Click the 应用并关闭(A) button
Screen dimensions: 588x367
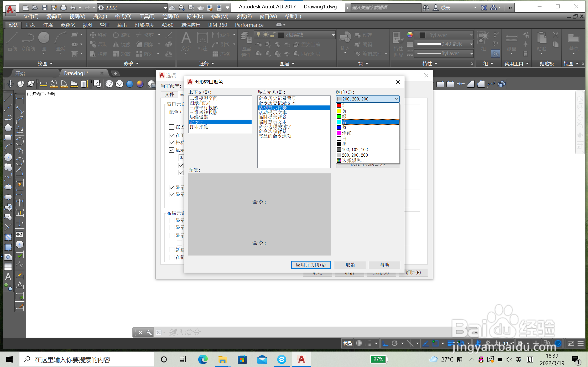pos(311,265)
